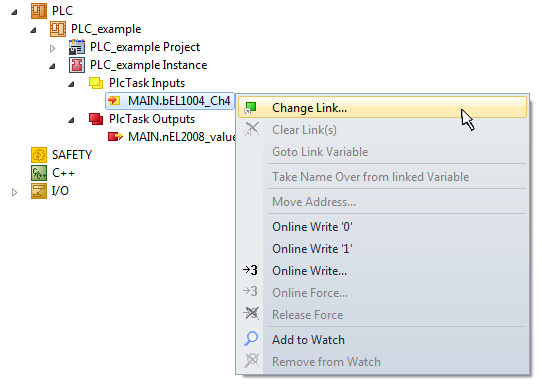Click the magnifier icon beside Add to Watch
The image size is (542, 384).
click(x=251, y=339)
